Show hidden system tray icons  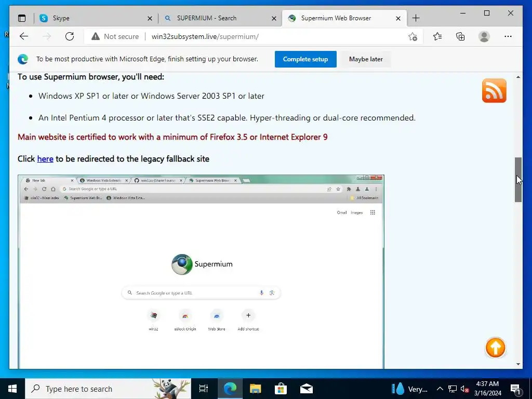pyautogui.click(x=440, y=389)
